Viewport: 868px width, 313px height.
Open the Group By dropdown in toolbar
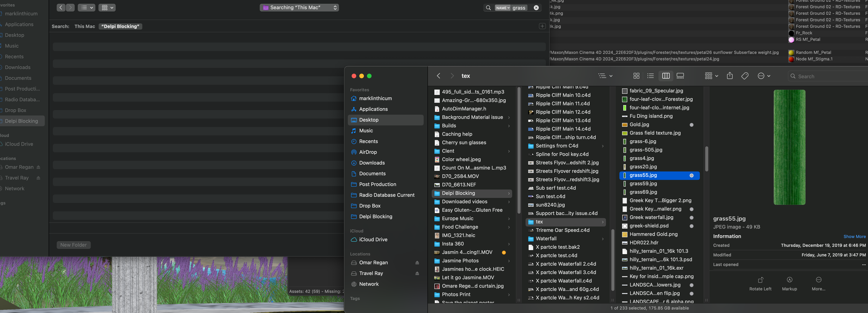coord(711,76)
